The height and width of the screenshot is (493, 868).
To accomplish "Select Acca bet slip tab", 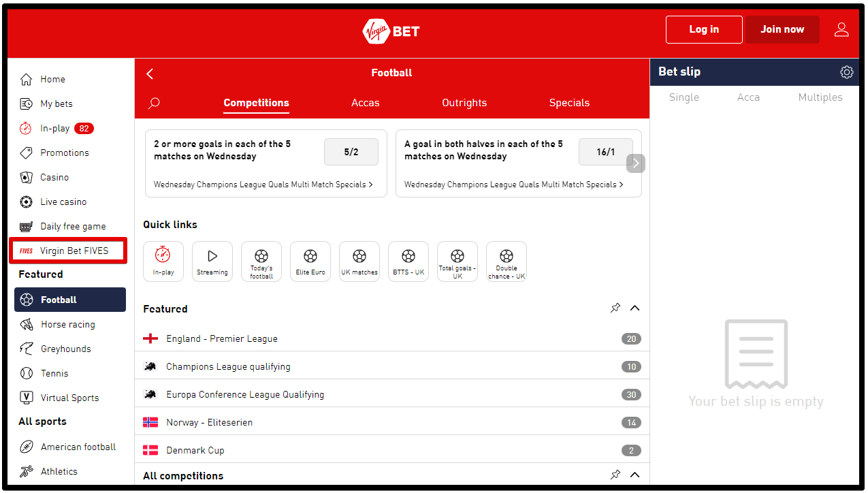I will [x=748, y=97].
